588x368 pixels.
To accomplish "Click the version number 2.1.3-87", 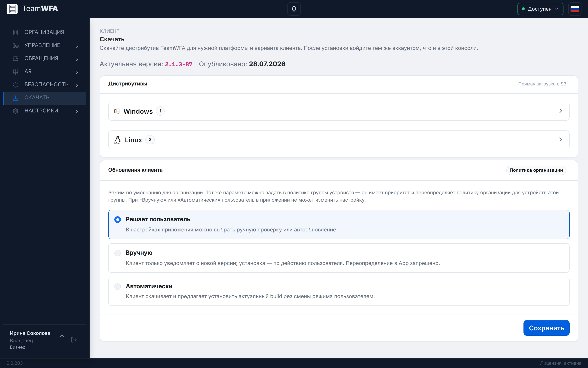I will 179,64.
